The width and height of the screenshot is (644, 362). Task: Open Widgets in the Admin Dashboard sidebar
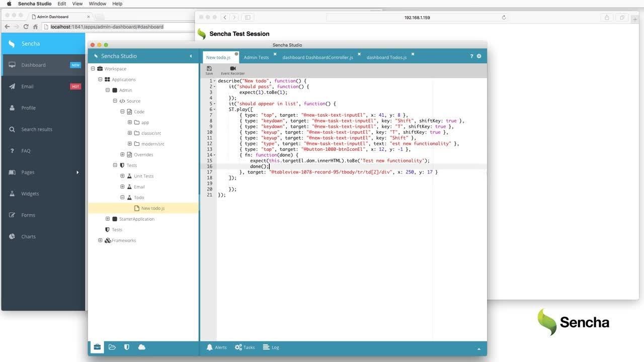(x=43, y=194)
